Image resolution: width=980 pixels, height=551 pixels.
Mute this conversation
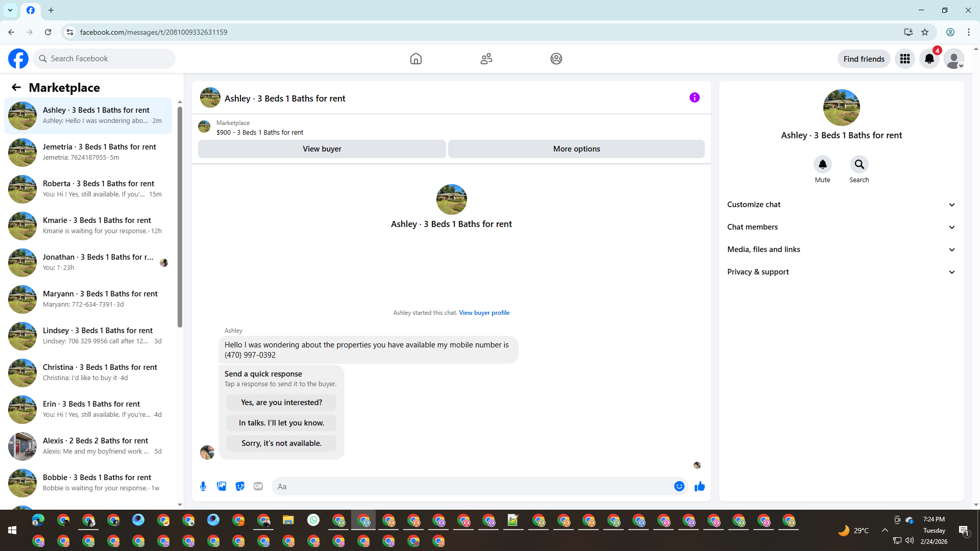(822, 164)
